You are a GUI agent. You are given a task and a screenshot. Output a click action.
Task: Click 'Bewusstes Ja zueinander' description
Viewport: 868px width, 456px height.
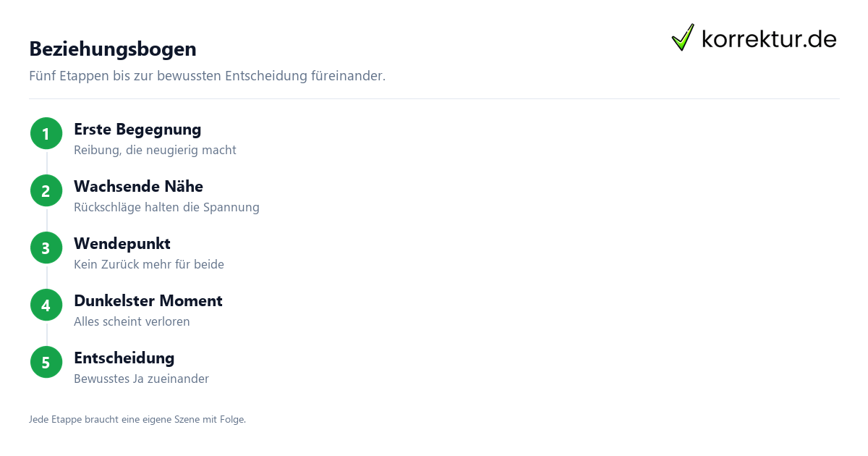point(141,379)
